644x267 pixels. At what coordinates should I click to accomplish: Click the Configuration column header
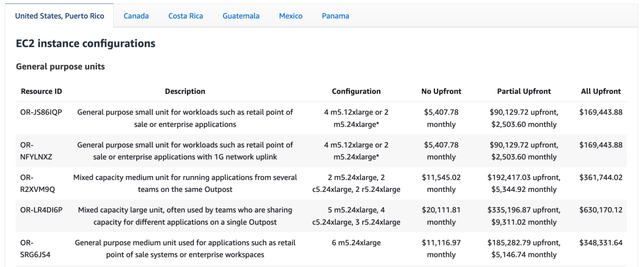356,91
